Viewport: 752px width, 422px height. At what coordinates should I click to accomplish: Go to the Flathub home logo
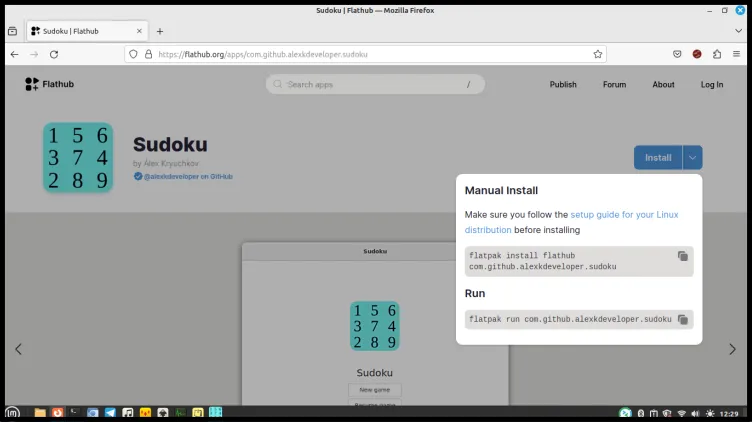pos(49,84)
